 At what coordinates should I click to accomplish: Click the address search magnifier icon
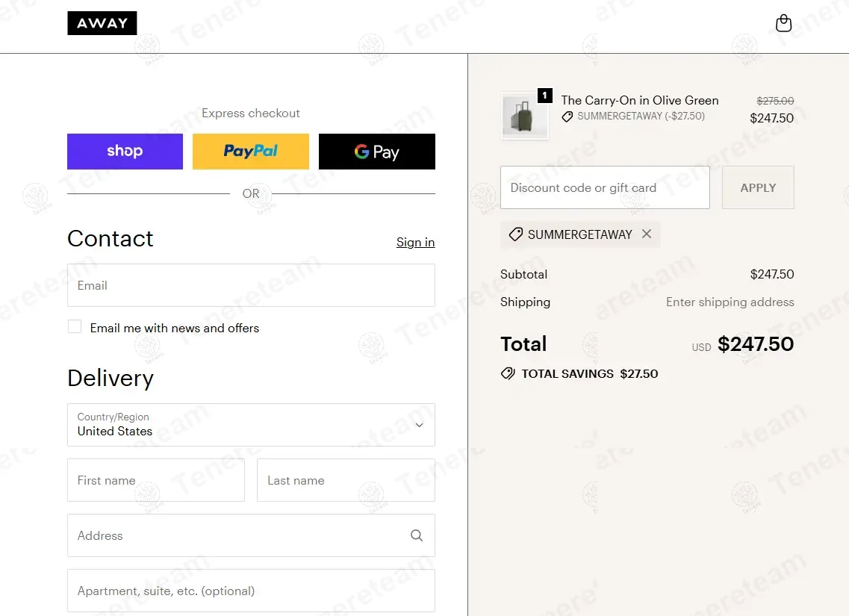click(417, 535)
